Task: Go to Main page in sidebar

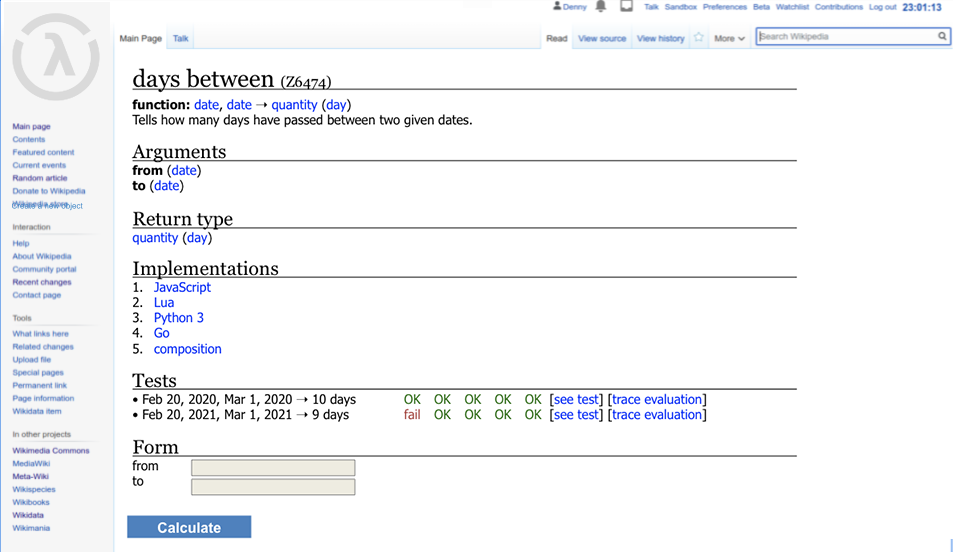Action: coord(31,126)
